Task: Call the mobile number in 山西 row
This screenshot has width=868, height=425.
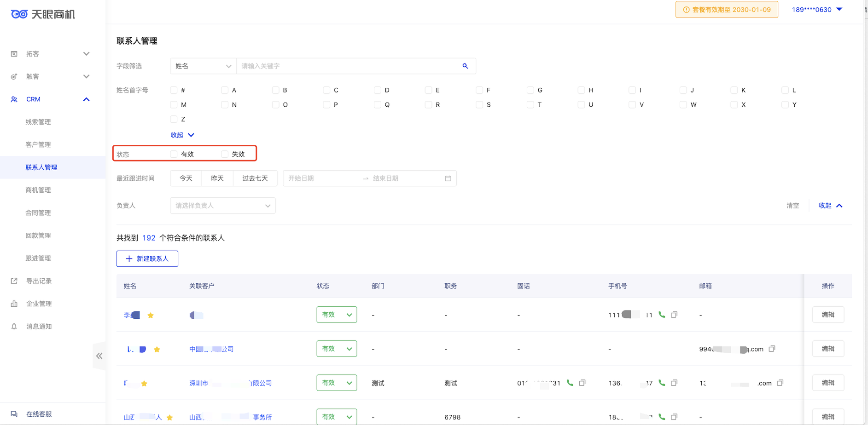Action: coord(662,417)
